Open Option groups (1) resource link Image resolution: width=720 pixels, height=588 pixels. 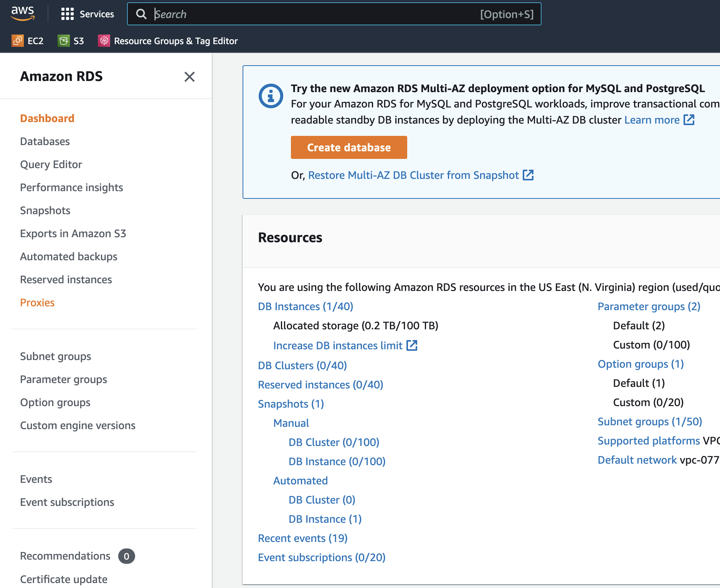[x=641, y=364]
